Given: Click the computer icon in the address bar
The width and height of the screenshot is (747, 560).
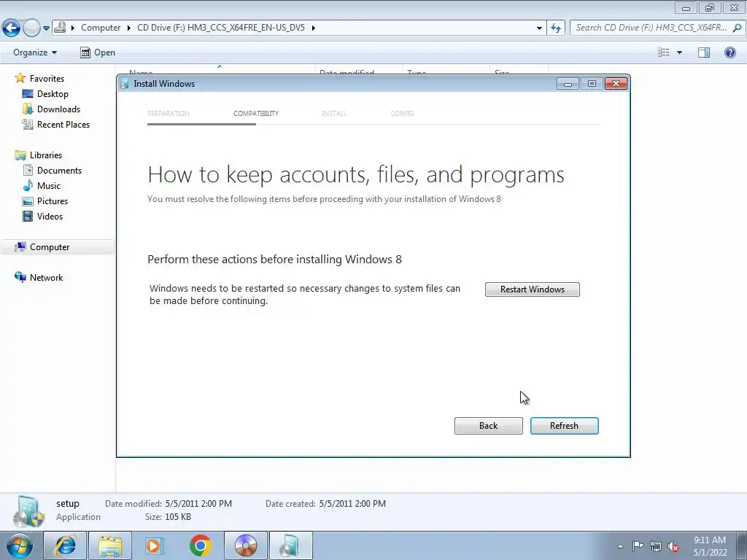Looking at the screenshot, I should (60, 28).
